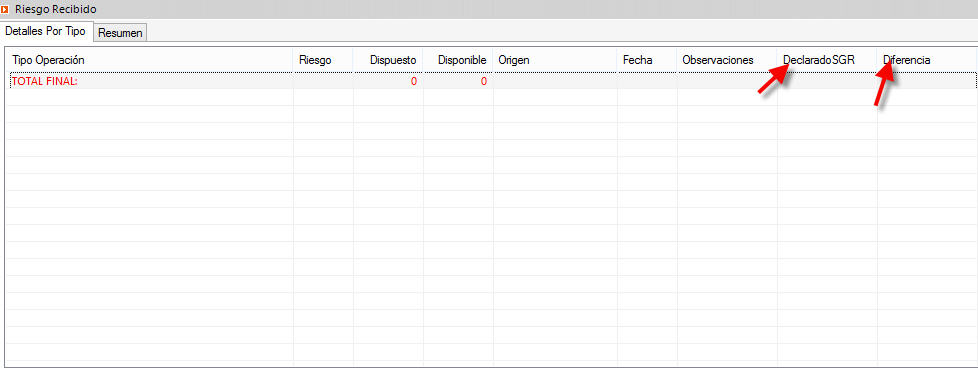This screenshot has width=978, height=369.
Task: Click the Riesgo Recibido window icon
Action: 5,9
